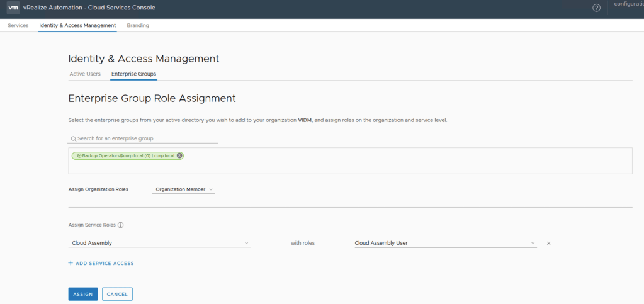Click the Add Service Access link

tap(101, 263)
